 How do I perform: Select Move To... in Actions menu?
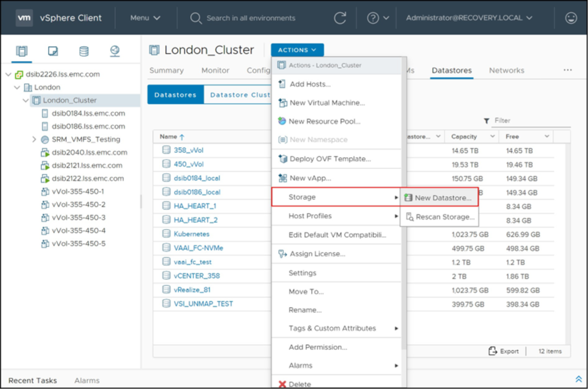336,292
